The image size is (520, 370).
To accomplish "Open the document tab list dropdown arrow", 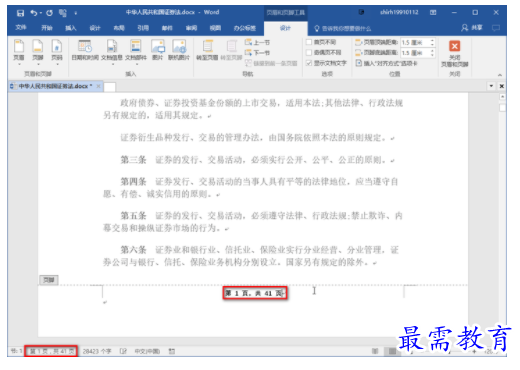I will (x=491, y=86).
